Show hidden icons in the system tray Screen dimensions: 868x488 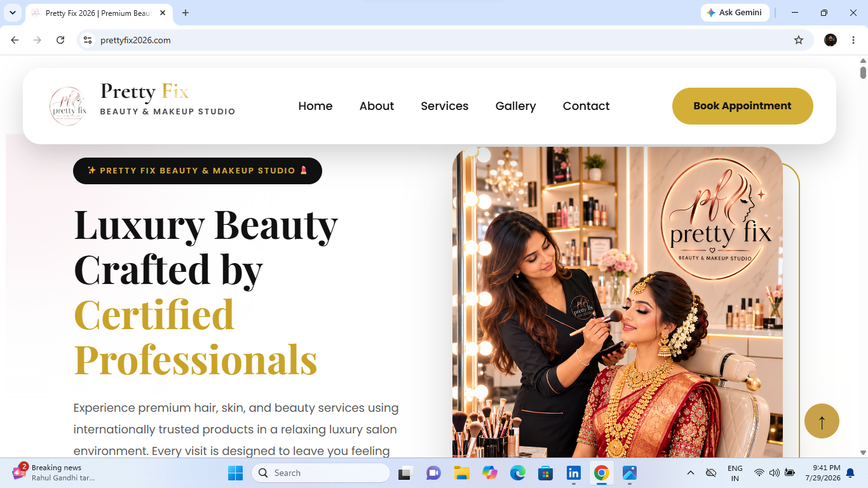tap(691, 473)
